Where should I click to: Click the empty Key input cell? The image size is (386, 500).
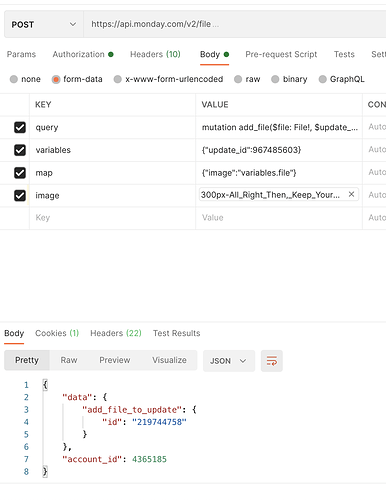click(112, 218)
